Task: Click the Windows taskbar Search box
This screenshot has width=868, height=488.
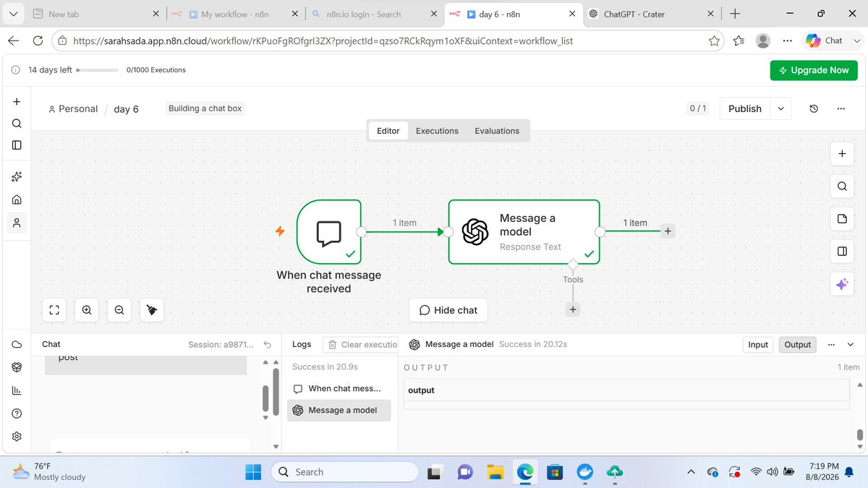Action: [345, 472]
